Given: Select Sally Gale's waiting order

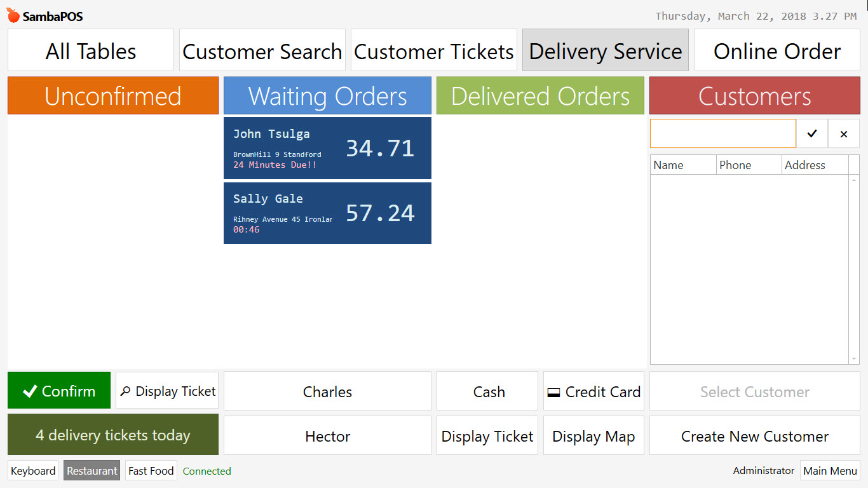Looking at the screenshot, I should pyautogui.click(x=327, y=213).
